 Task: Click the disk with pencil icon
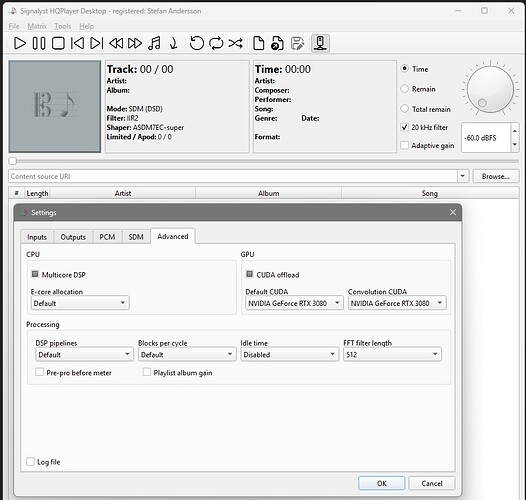point(297,43)
